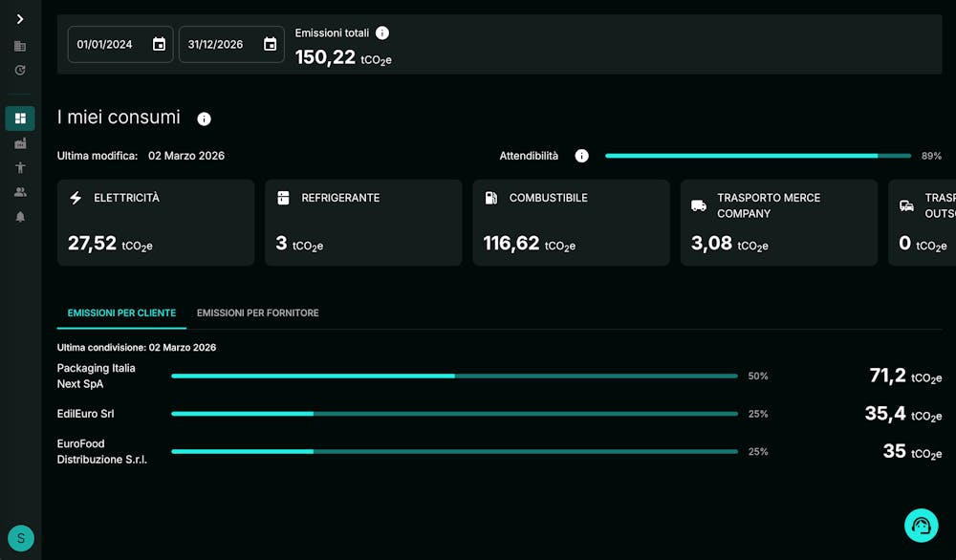Open the headset support chat icon
The width and height of the screenshot is (956, 560).
point(921,525)
